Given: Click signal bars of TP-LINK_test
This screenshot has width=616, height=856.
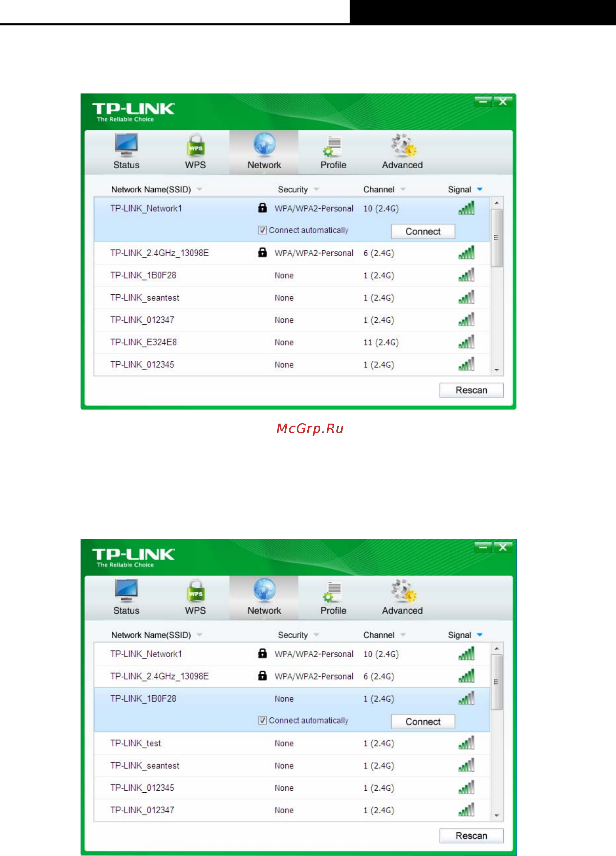Looking at the screenshot, I should point(466,742).
